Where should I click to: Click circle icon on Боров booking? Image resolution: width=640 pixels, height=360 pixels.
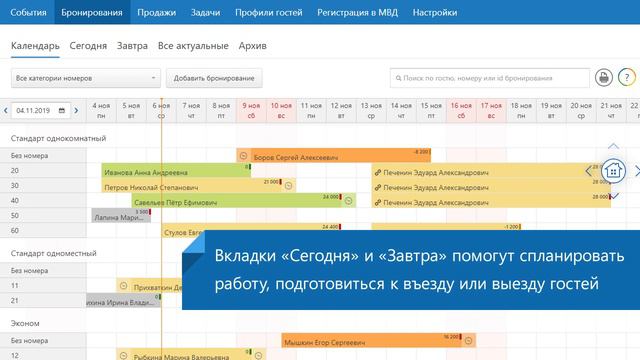[x=243, y=156]
